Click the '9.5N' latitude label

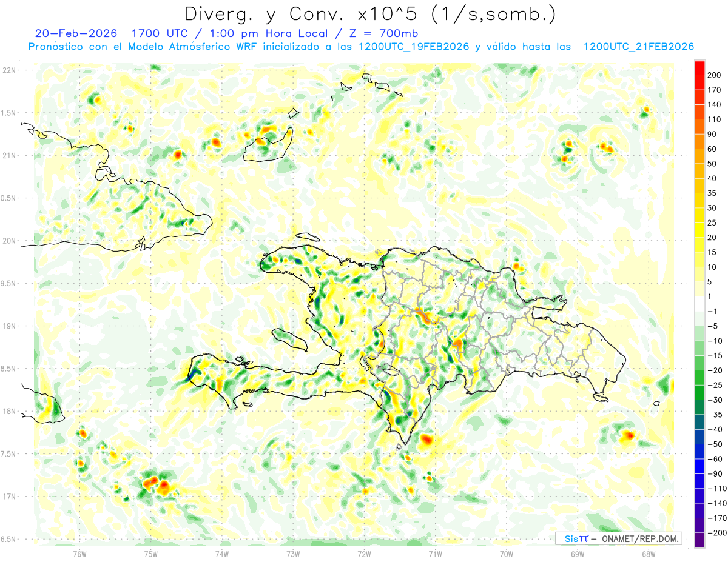[x=9, y=283]
